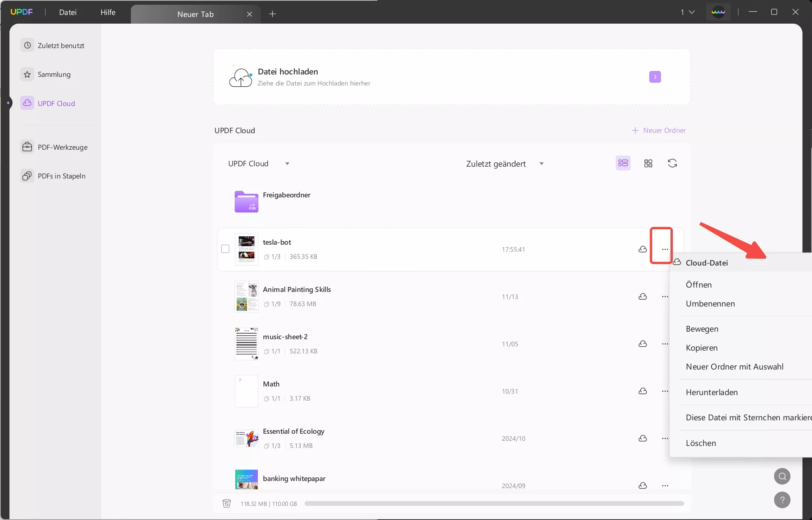Image resolution: width=812 pixels, height=520 pixels.
Task: Open the user account avatar
Action: (718, 12)
